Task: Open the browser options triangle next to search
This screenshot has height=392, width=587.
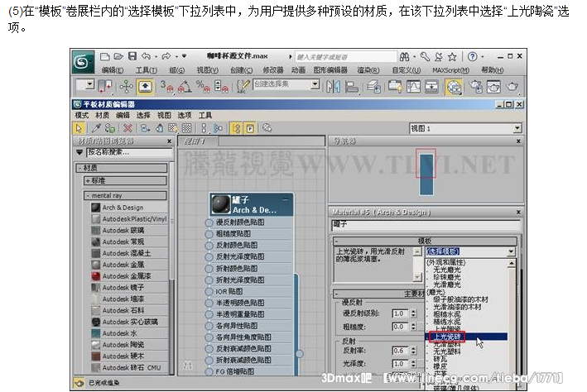Action: click(79, 152)
